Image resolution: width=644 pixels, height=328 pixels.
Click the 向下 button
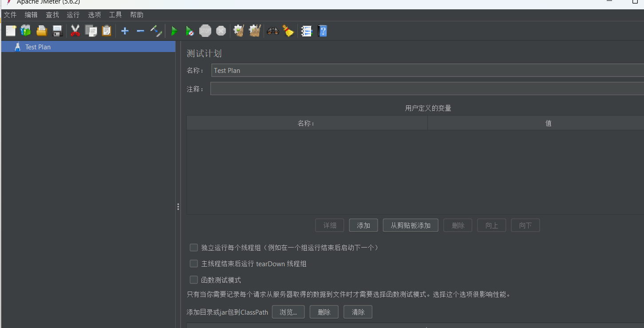[525, 225]
